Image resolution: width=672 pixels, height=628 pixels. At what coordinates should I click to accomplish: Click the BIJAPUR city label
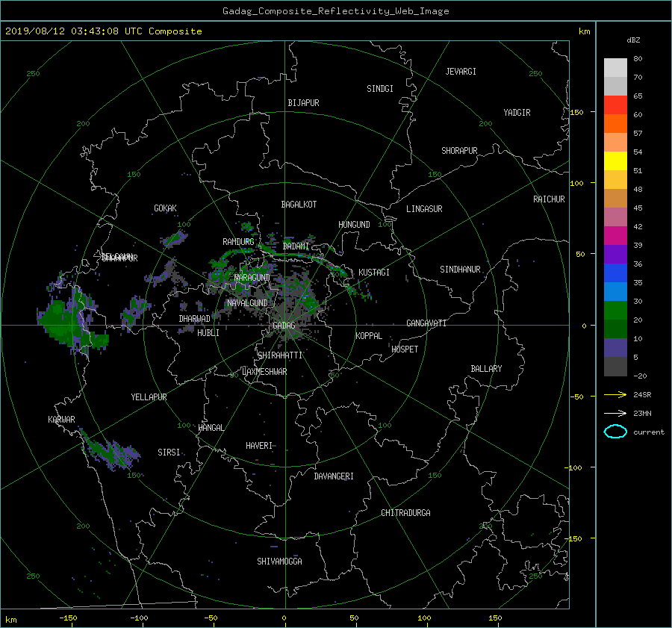tap(303, 103)
